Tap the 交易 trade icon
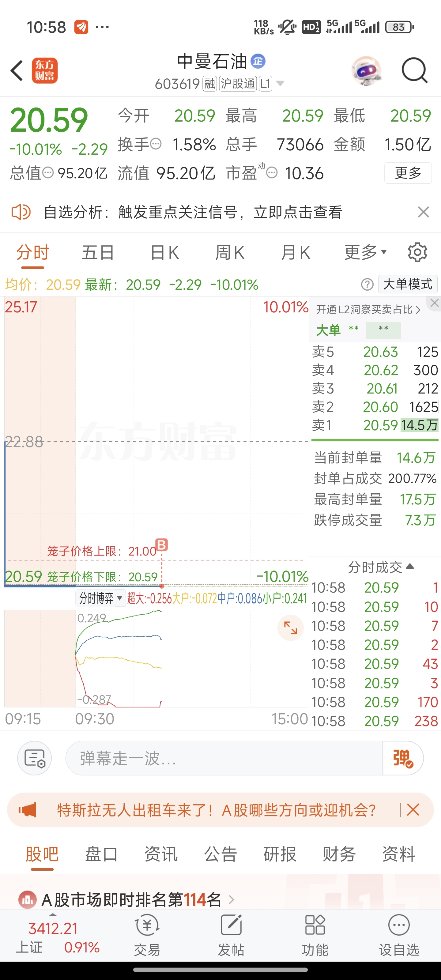This screenshot has height=980, width=441. pos(147,935)
